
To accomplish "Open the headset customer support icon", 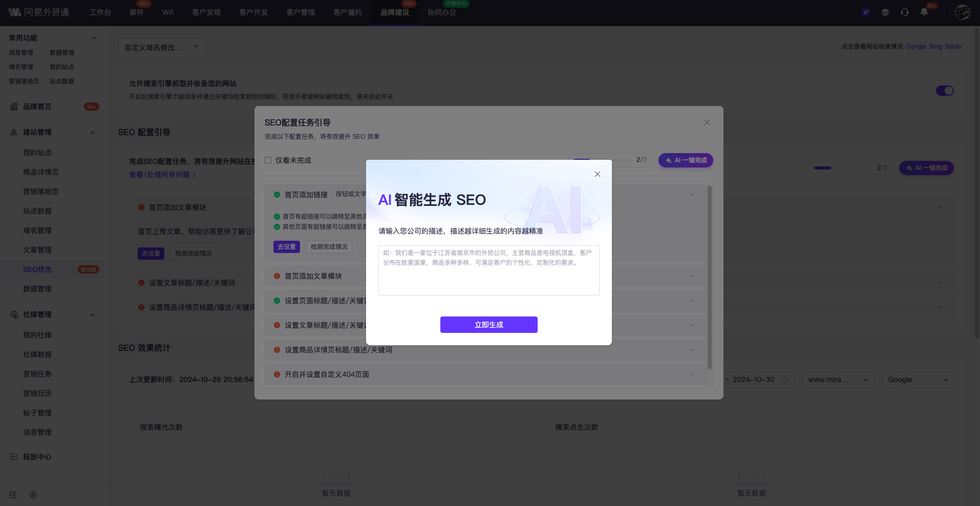I will pos(905,12).
